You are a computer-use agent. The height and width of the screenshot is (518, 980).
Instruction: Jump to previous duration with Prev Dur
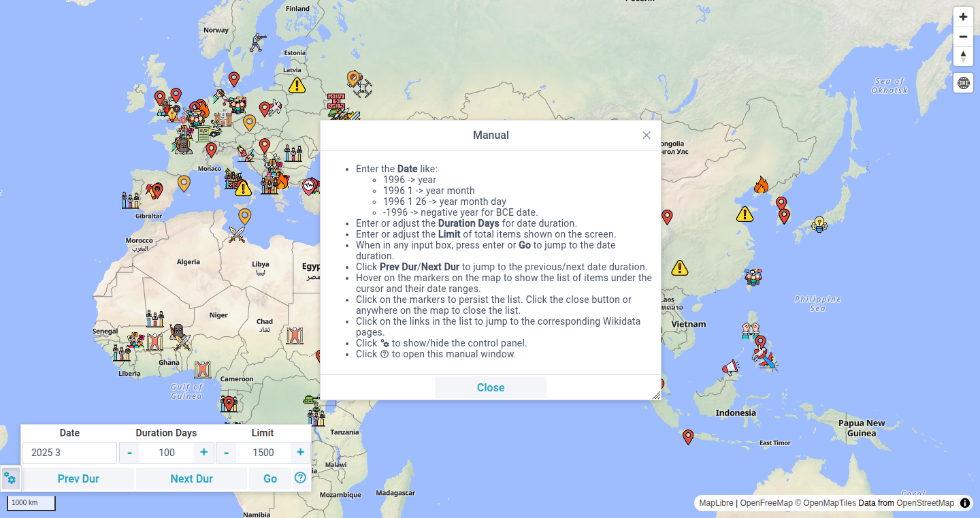78,479
